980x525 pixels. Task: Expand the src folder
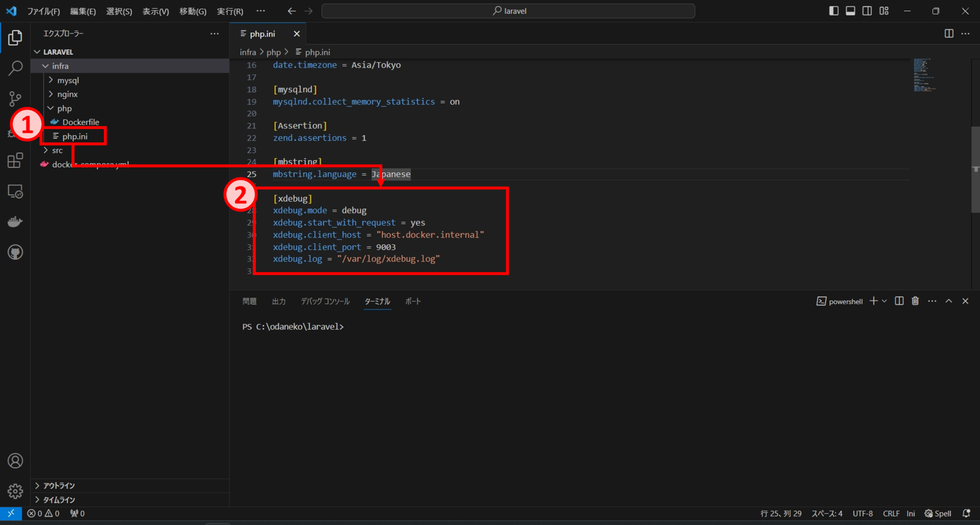click(x=56, y=150)
